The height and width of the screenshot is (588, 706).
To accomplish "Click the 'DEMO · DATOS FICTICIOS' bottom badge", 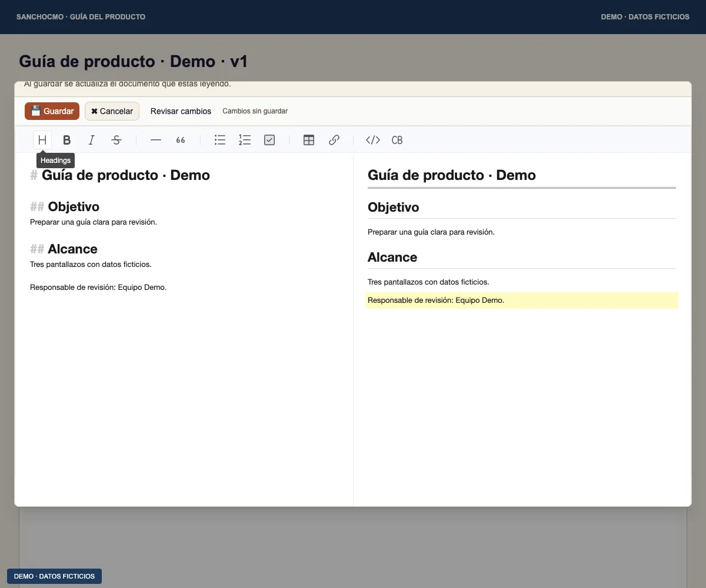I will (x=54, y=576).
